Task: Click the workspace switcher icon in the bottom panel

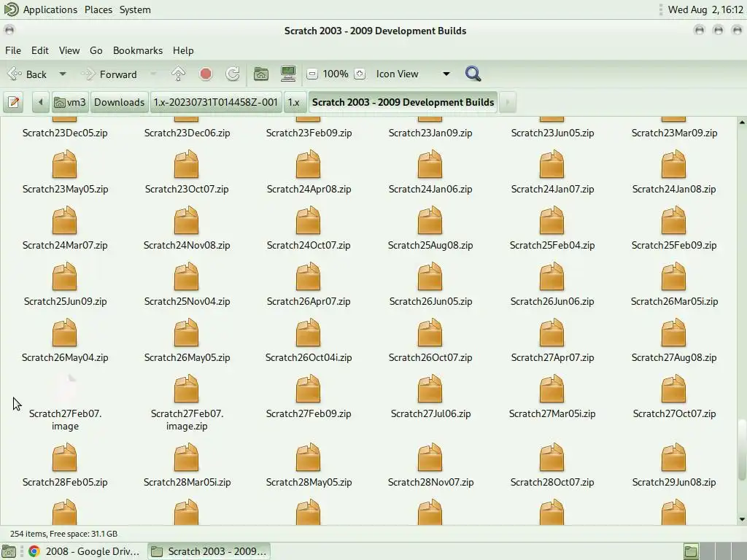Action: [691, 551]
